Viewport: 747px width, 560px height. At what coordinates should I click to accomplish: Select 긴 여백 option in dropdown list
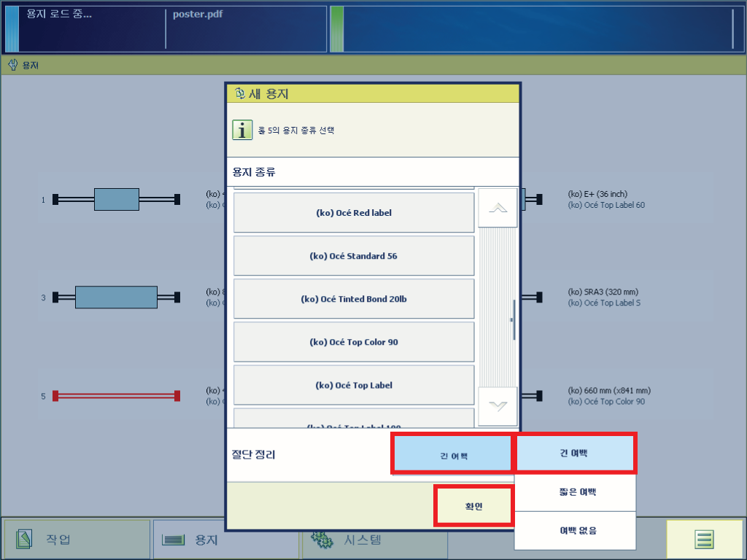pyautogui.click(x=575, y=453)
